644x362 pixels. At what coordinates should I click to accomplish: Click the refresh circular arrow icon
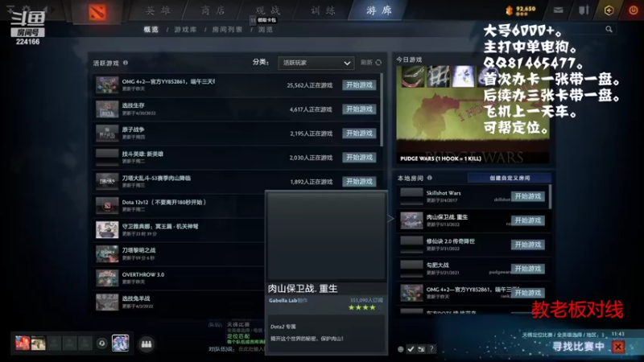(x=378, y=63)
